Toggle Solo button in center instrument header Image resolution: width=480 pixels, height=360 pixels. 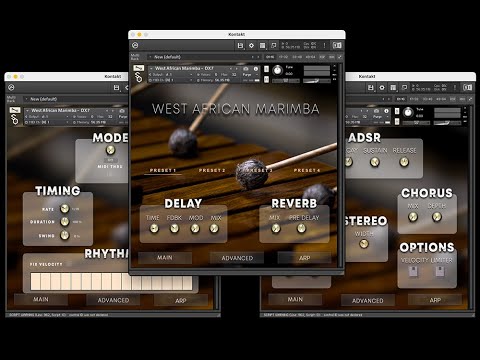click(266, 69)
